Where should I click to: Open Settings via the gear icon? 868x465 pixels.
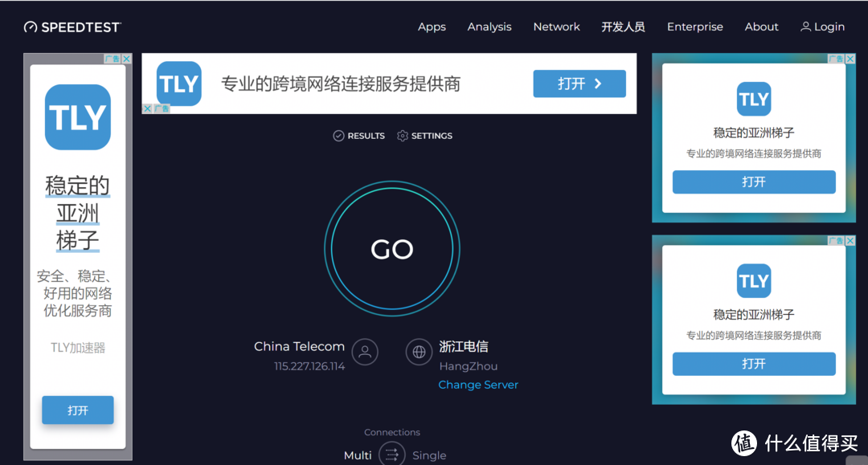(x=403, y=136)
